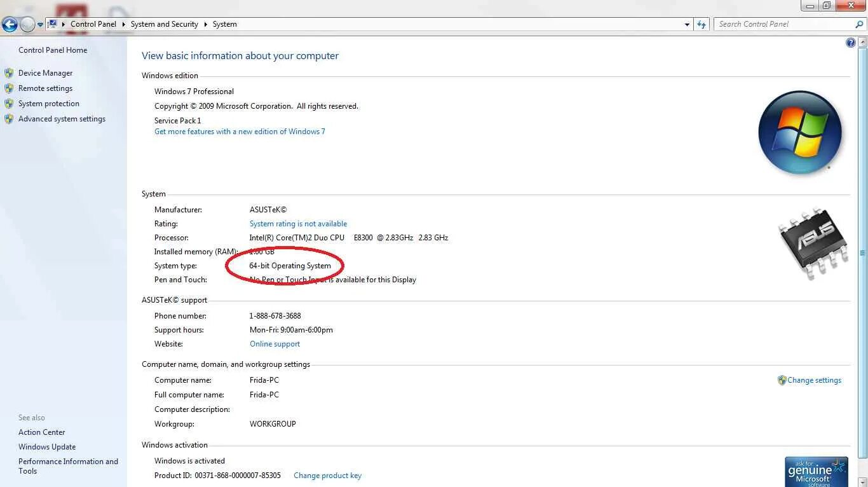
Task: Click the Windows 7 logo image
Action: (801, 133)
